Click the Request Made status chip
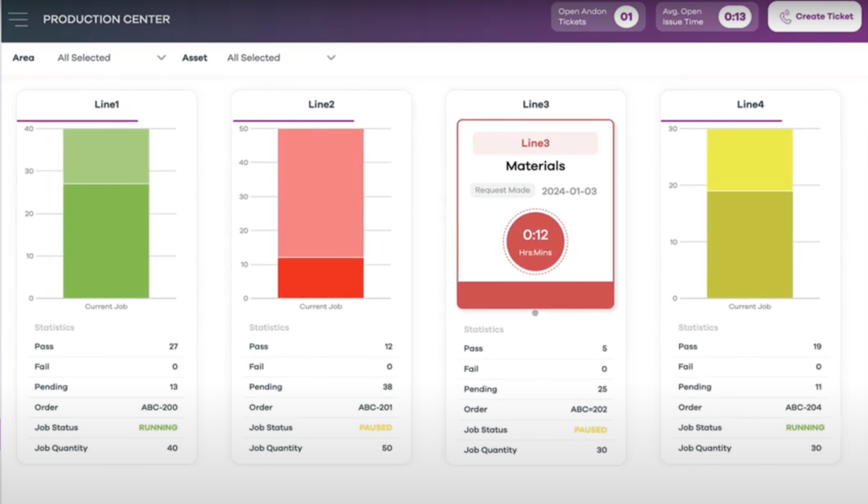Viewport: 868px width, 504px height. click(x=503, y=191)
